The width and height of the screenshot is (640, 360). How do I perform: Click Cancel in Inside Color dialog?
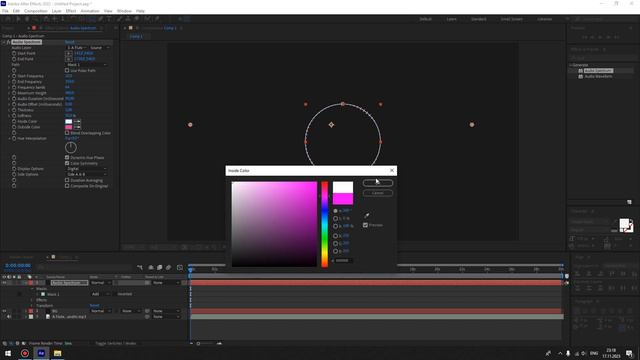pos(378,193)
